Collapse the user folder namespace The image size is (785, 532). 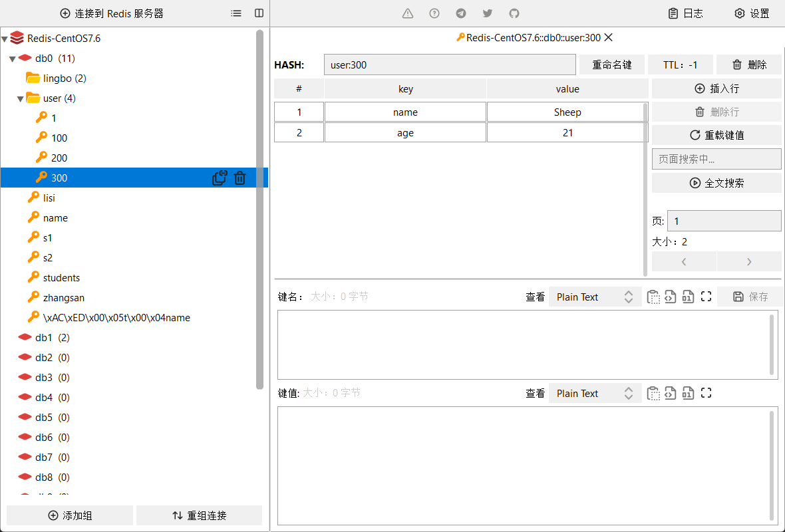tap(21, 99)
